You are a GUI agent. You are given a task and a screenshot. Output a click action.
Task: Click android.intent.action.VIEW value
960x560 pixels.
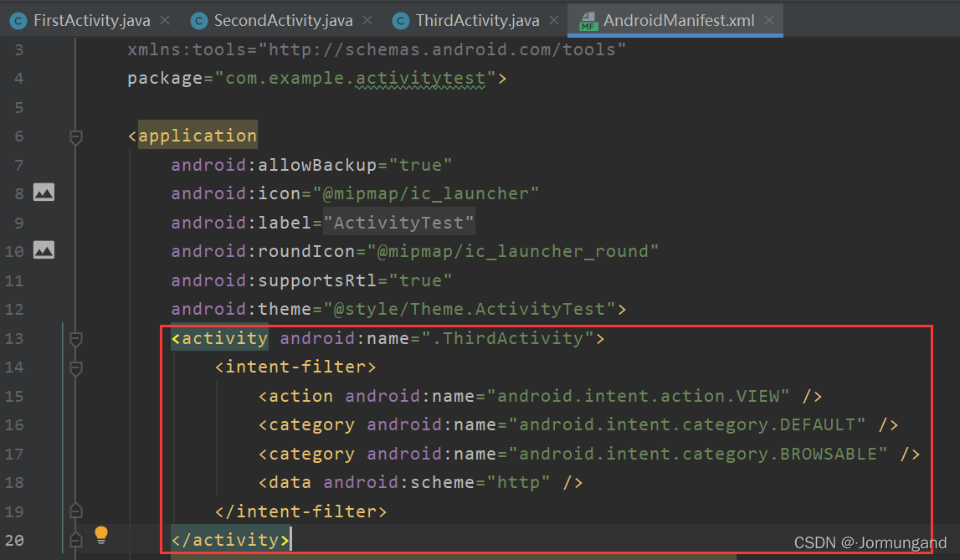tap(638, 396)
